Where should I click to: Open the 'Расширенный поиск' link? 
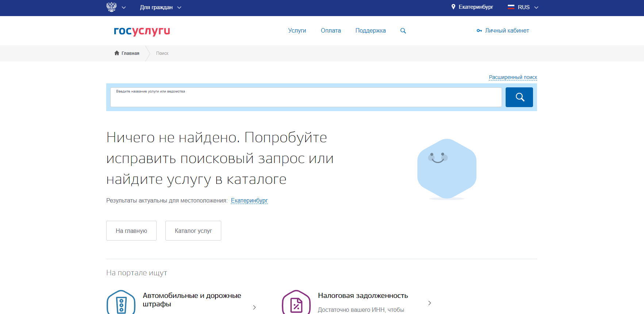[513, 77]
